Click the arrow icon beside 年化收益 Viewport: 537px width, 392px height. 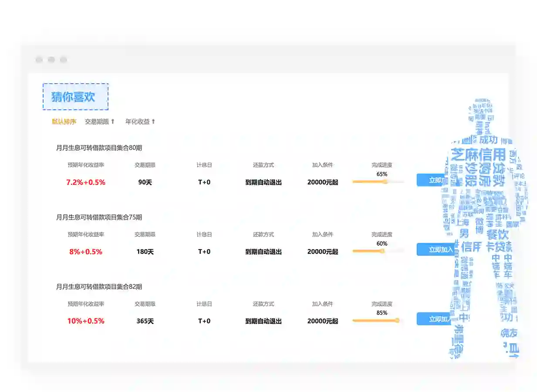[153, 122]
